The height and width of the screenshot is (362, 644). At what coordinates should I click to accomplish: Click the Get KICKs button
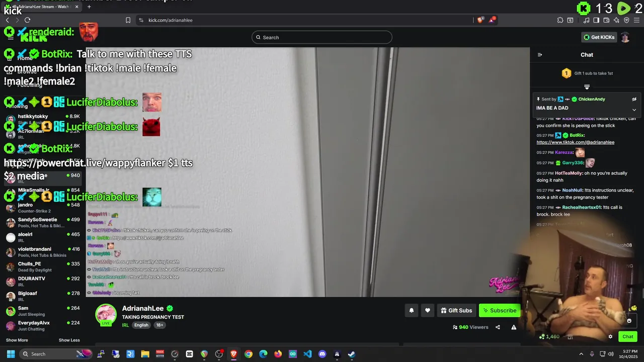tap(599, 37)
